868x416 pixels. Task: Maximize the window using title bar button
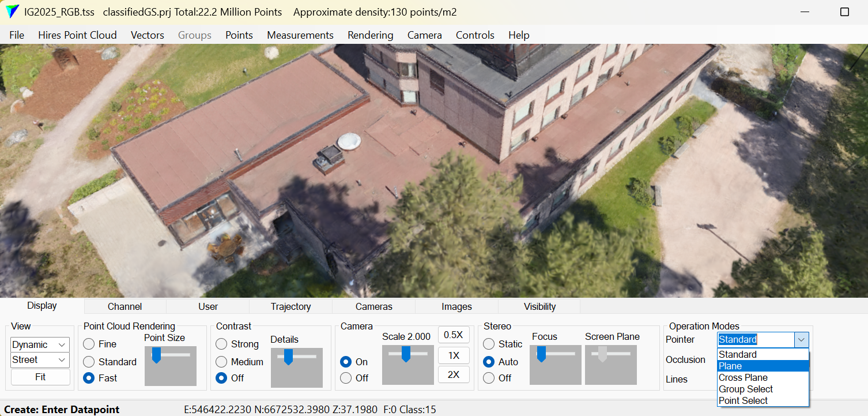(844, 12)
